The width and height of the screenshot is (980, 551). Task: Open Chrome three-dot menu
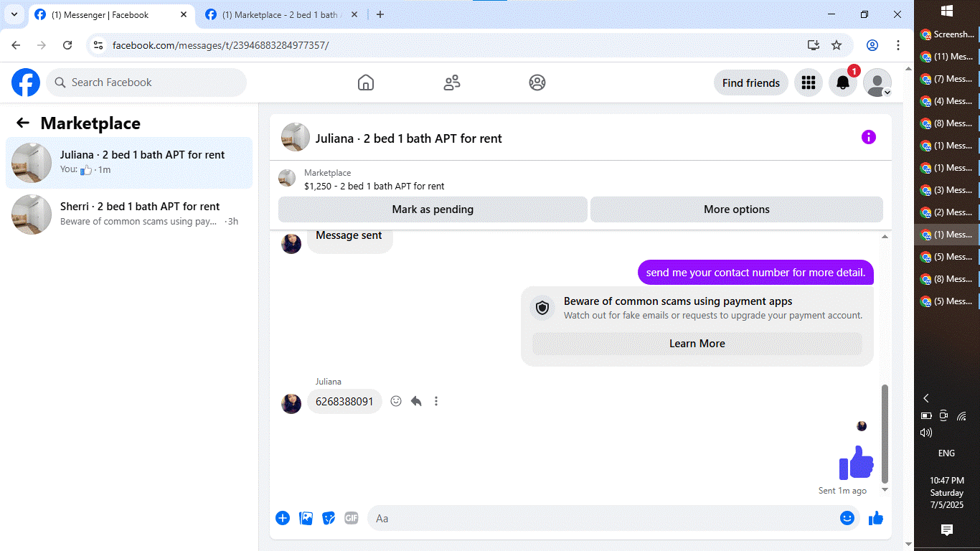pyautogui.click(x=898, y=45)
